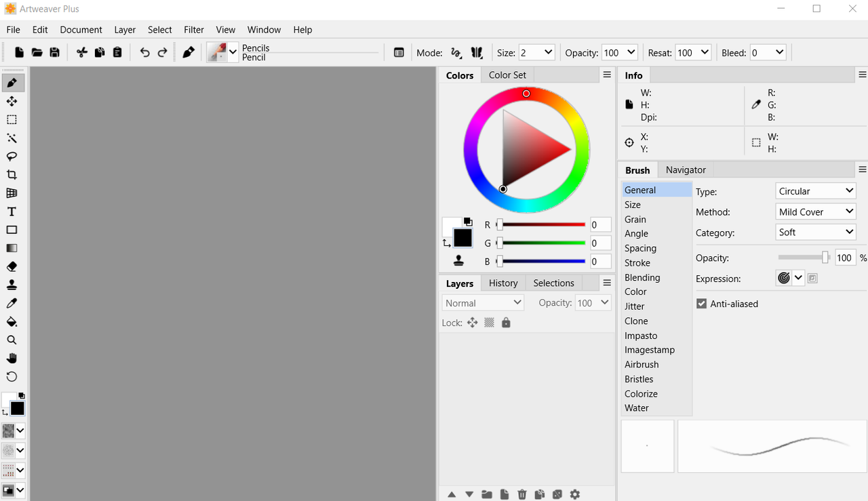Click the Paste clipboard icon

tap(117, 52)
